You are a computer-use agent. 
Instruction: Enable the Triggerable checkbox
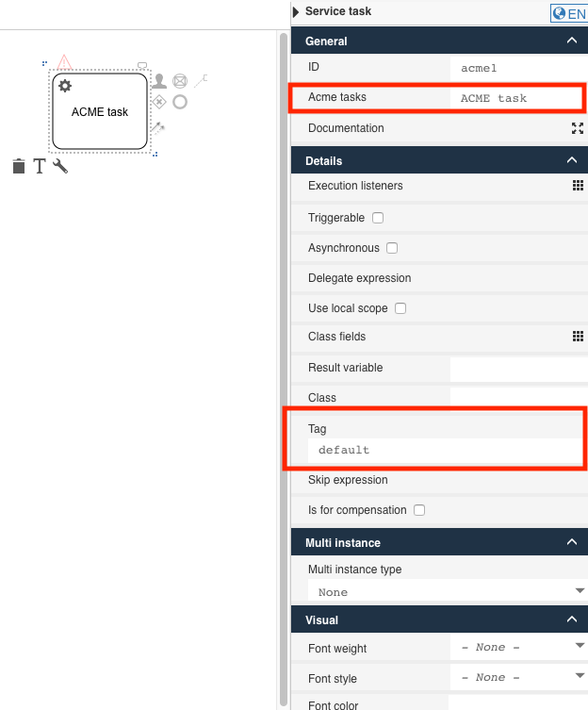tap(378, 218)
